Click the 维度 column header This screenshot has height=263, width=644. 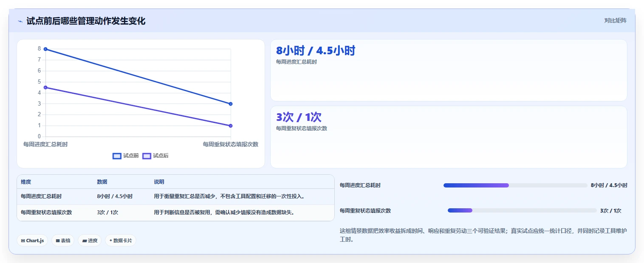(x=26, y=182)
